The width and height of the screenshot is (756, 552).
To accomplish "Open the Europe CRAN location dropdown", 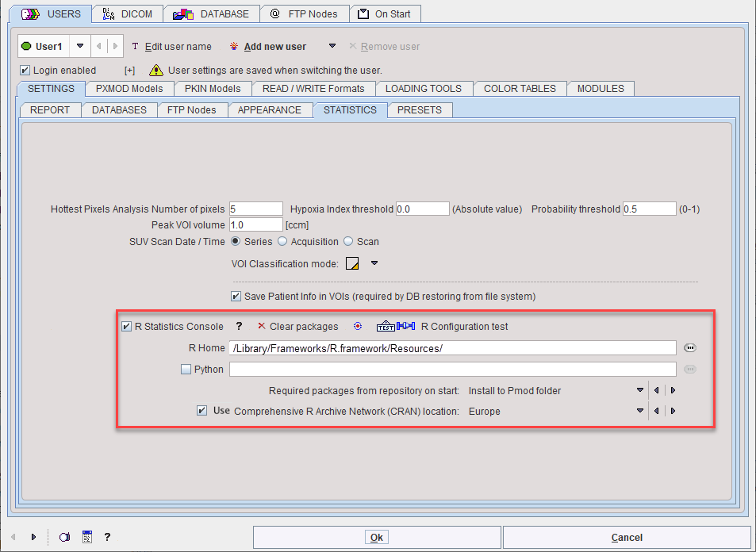I will tap(640, 412).
